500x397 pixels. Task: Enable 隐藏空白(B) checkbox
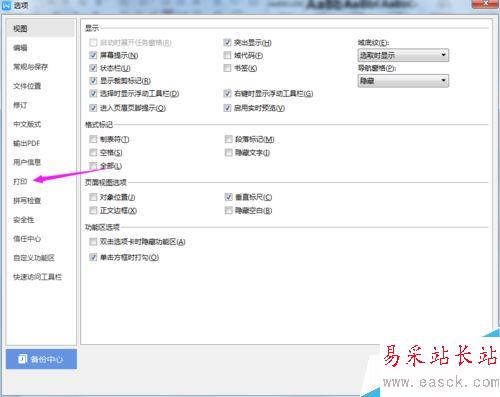[228, 211]
